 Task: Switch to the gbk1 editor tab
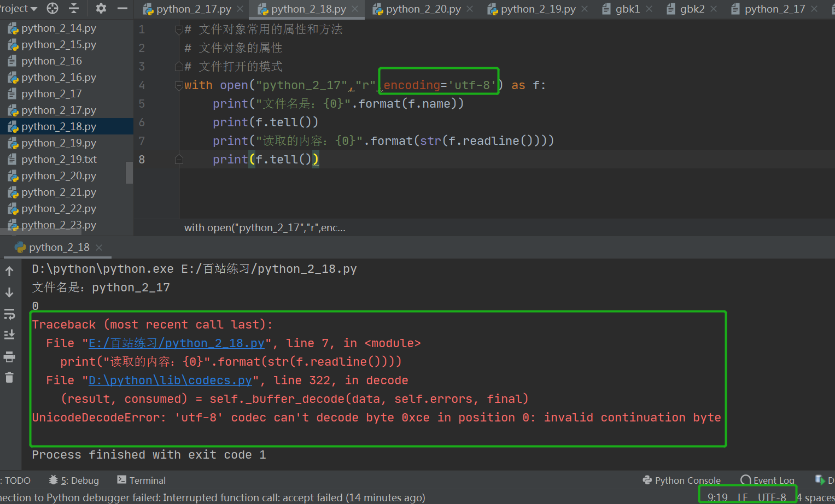(x=622, y=9)
